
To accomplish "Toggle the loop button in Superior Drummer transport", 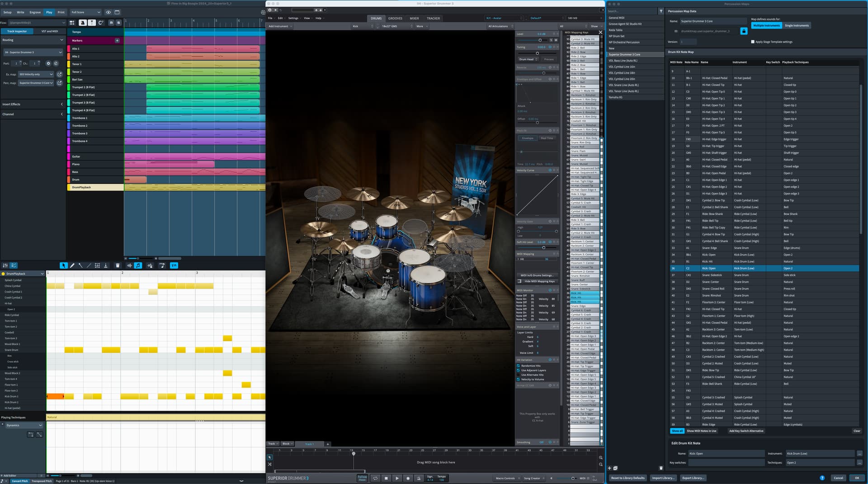I will pyautogui.click(x=375, y=478).
